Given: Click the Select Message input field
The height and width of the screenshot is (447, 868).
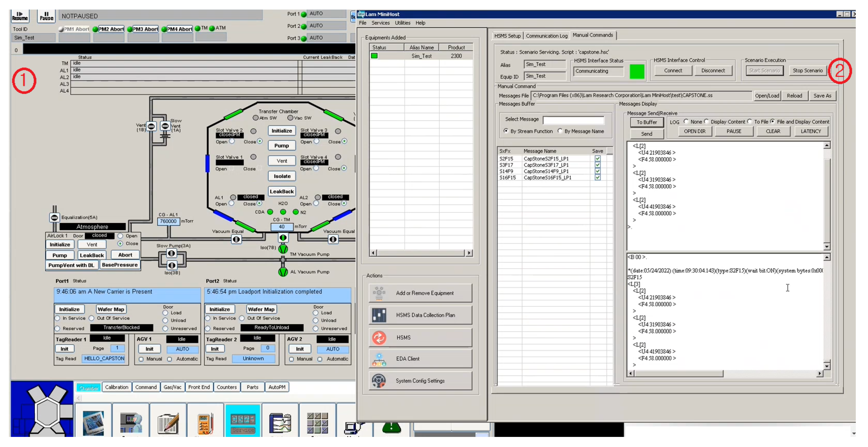Looking at the screenshot, I should [573, 120].
